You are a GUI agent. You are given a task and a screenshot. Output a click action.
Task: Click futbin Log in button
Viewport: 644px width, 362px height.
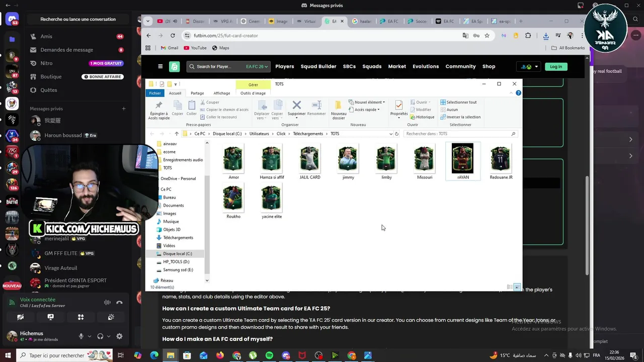[556, 66]
